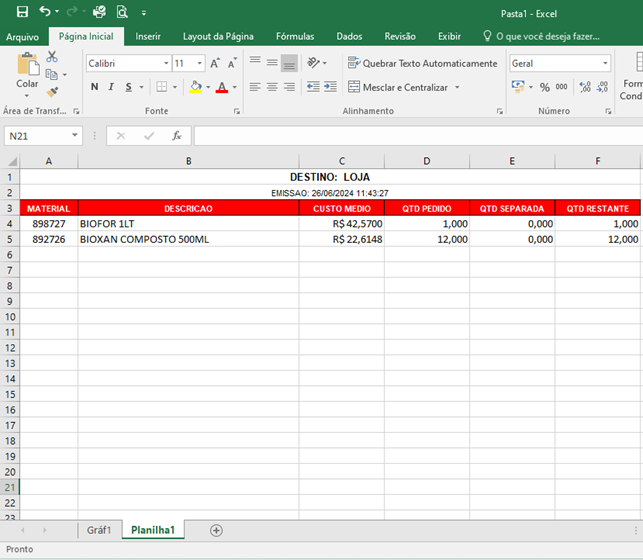Apply yellow fill color bucket
This screenshot has height=560, width=643.
[x=196, y=87]
